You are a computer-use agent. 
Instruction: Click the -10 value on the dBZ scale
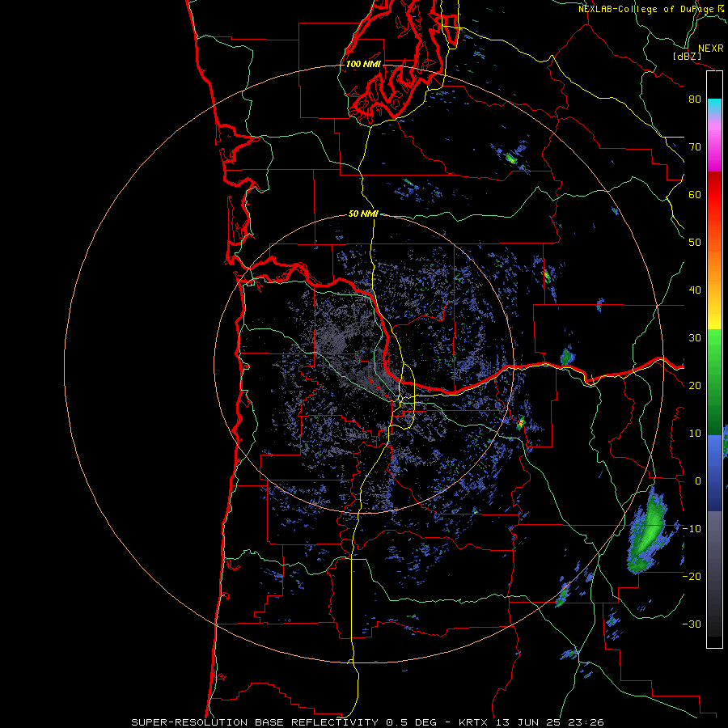click(x=692, y=529)
